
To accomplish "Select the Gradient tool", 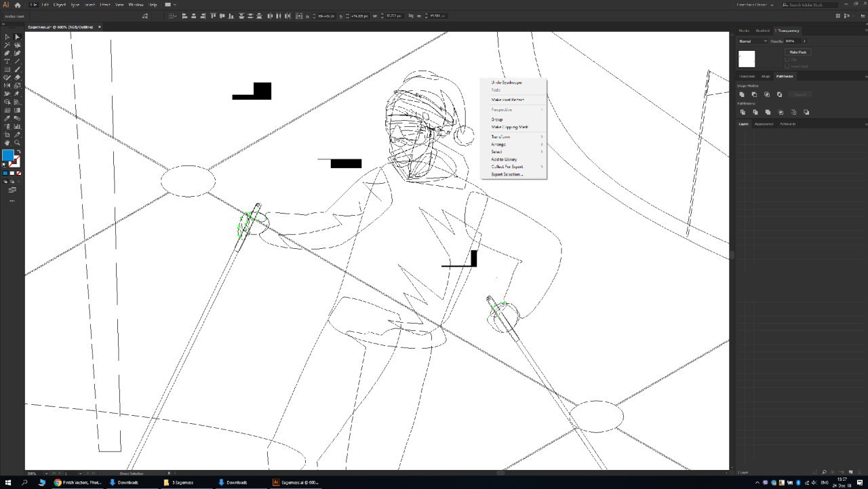I will click(x=17, y=110).
